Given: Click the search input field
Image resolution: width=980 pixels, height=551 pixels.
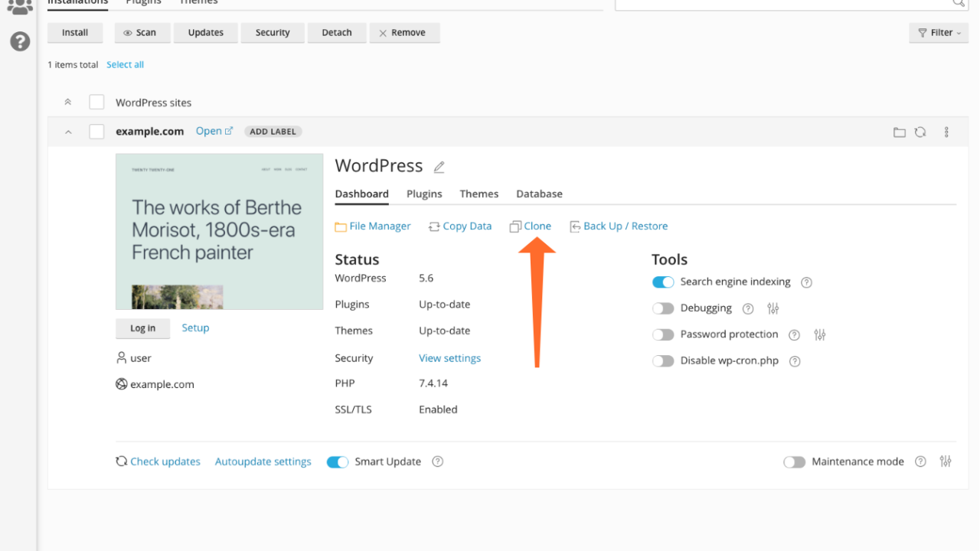Looking at the screenshot, I should [x=792, y=3].
